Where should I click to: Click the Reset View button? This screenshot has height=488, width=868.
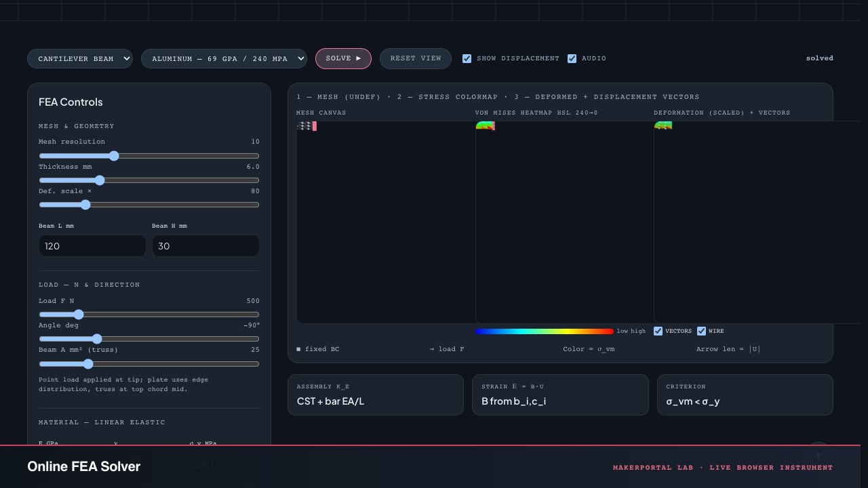pyautogui.click(x=416, y=59)
